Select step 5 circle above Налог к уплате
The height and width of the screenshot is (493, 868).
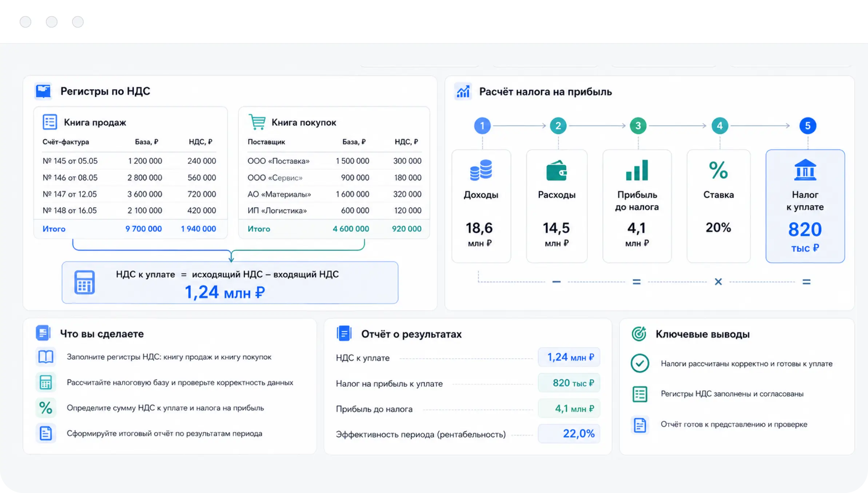click(808, 126)
